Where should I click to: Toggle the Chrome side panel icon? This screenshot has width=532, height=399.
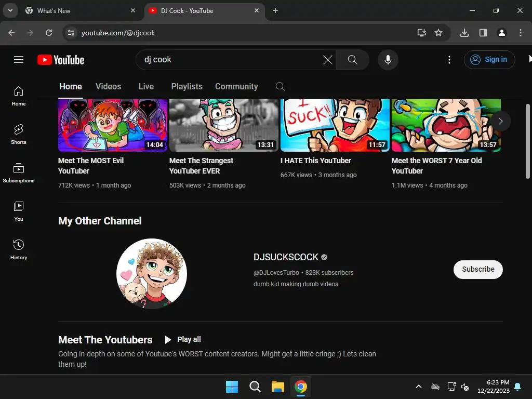pyautogui.click(x=483, y=33)
